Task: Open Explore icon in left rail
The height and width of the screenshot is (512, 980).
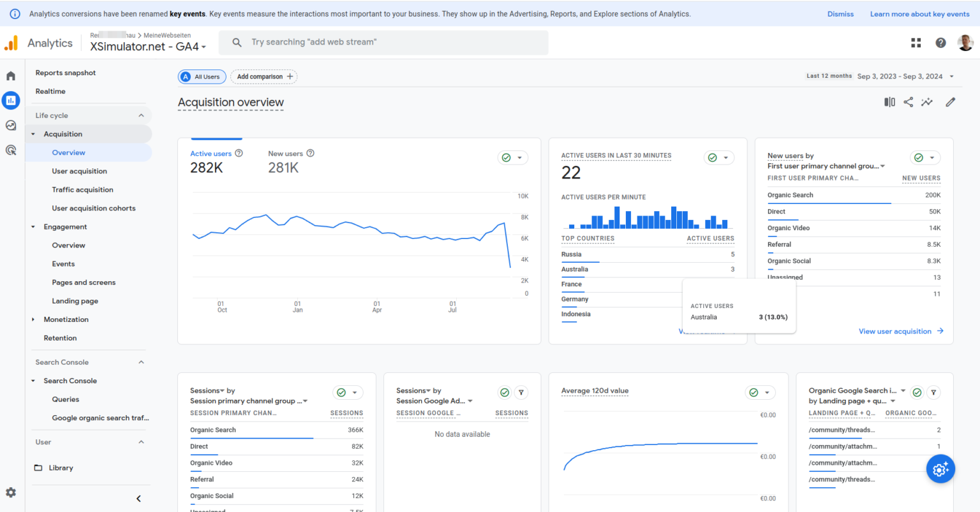Action: tap(11, 126)
